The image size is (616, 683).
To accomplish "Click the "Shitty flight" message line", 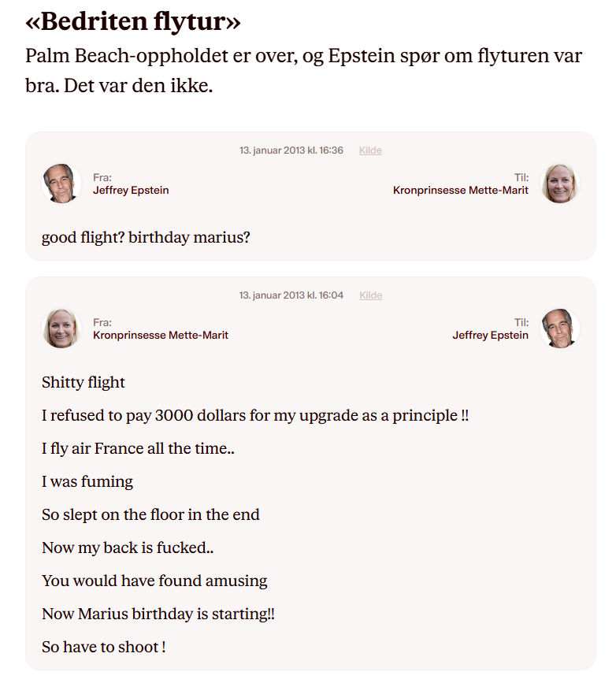I will [83, 382].
